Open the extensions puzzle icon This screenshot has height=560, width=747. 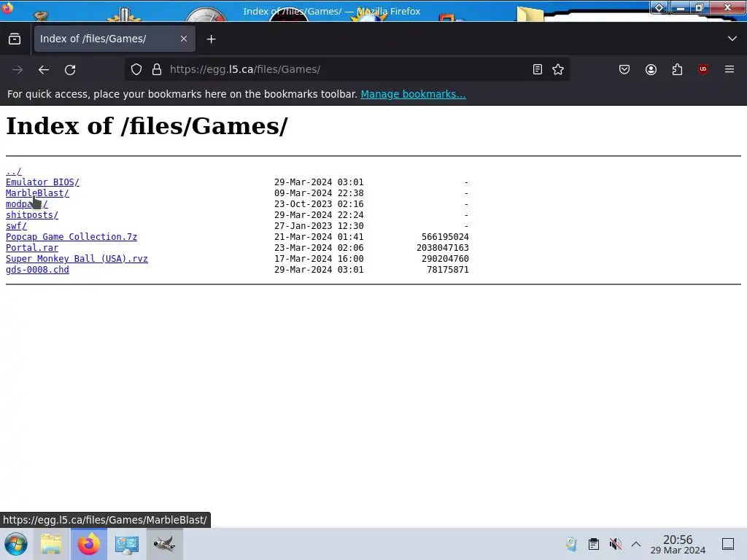click(x=677, y=69)
